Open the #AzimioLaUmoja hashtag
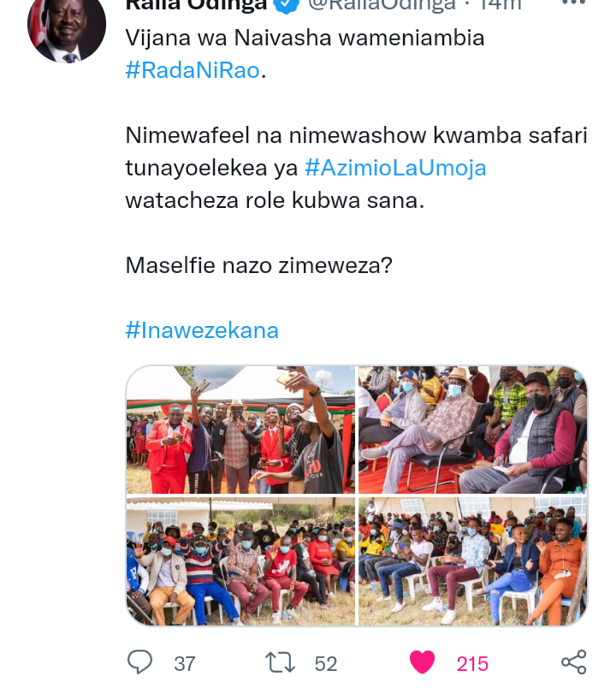616x694 pixels. pyautogui.click(x=395, y=169)
